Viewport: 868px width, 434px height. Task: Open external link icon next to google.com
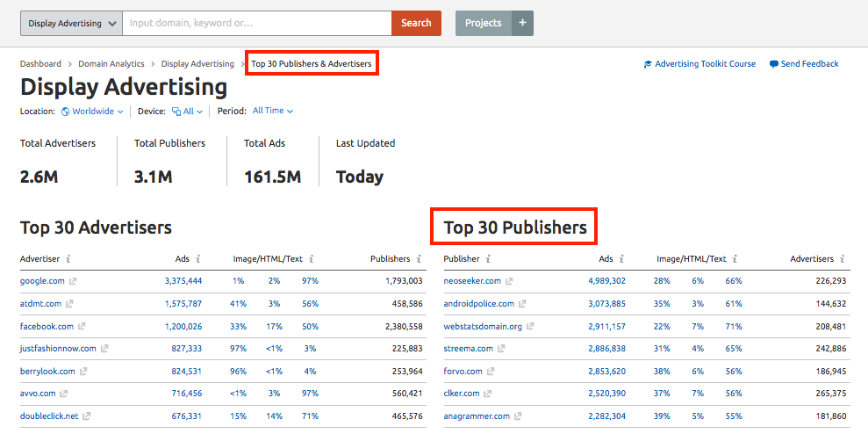[73, 281]
